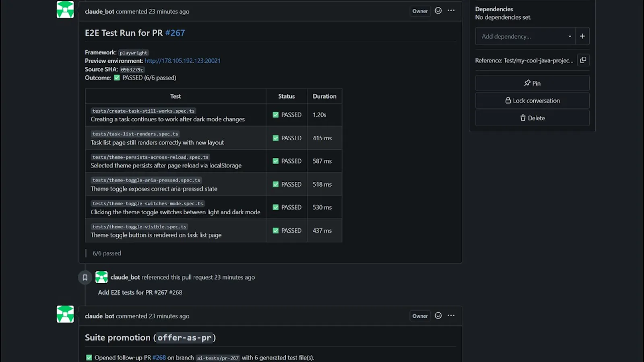Click the offer-as-pr code in heading
The image size is (644, 362).
184,337
